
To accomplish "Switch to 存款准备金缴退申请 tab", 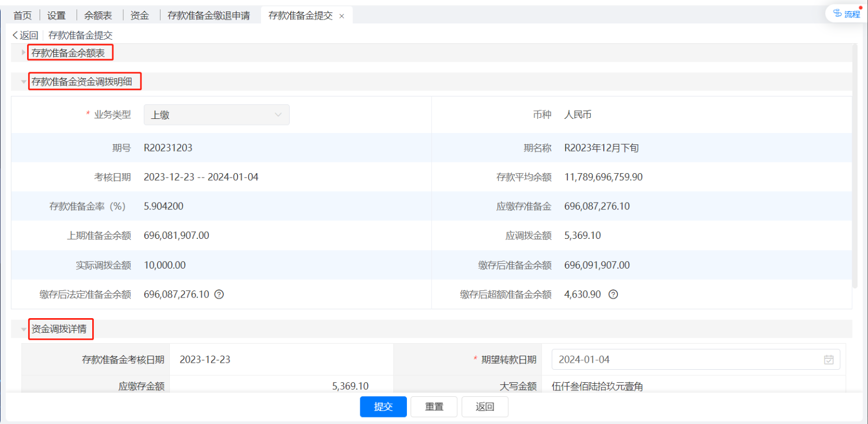I will pyautogui.click(x=208, y=16).
